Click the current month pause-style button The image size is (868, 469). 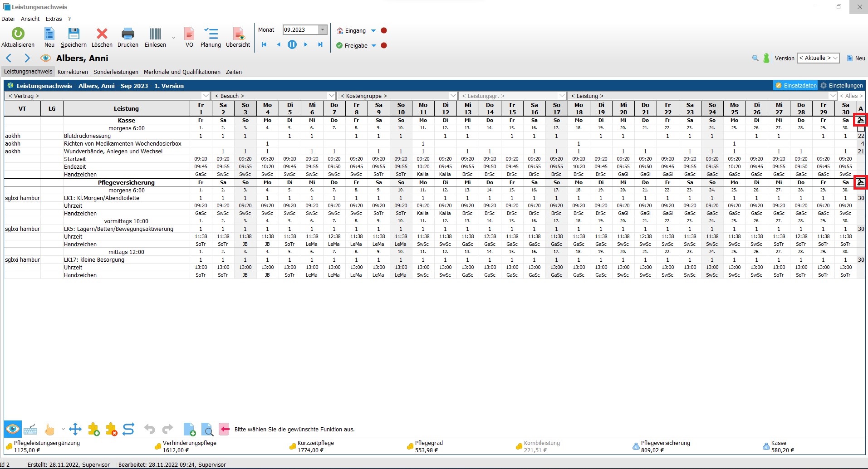[292, 44]
